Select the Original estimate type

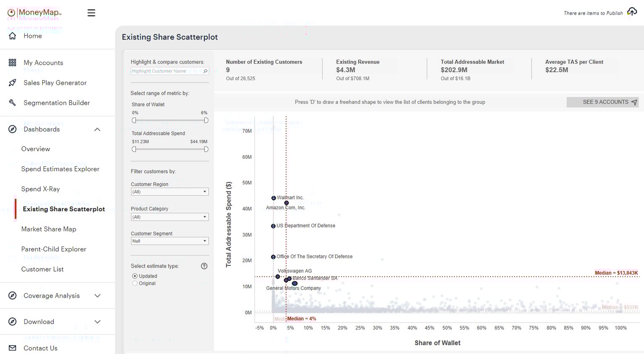tap(135, 283)
